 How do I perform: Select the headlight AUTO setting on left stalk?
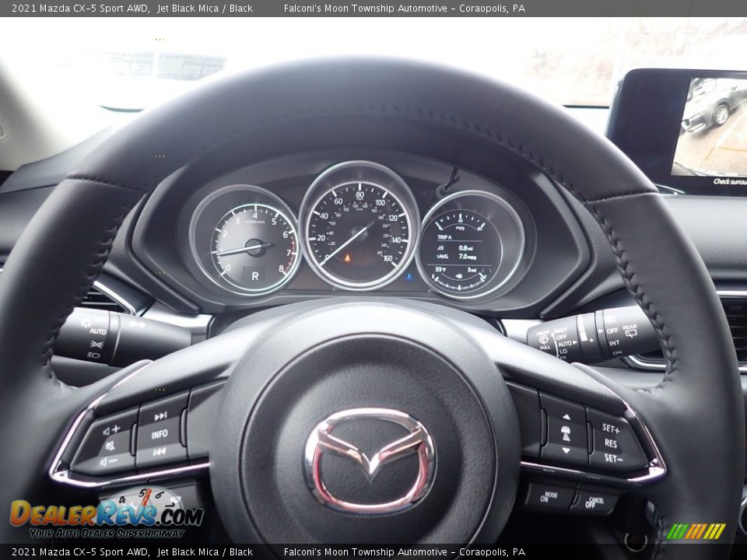pos(98,331)
